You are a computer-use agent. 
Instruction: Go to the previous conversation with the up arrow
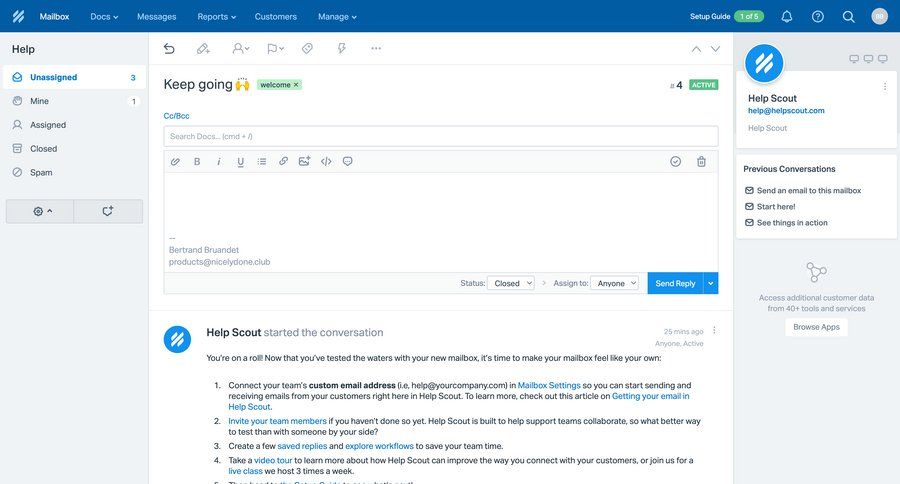[696, 49]
